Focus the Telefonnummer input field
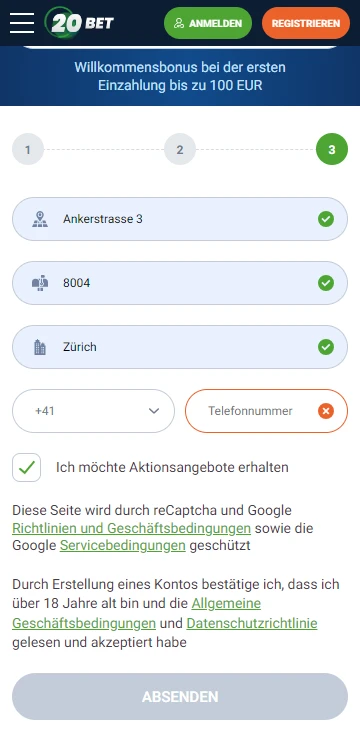Image resolution: width=360 pixels, height=740 pixels. 267,411
